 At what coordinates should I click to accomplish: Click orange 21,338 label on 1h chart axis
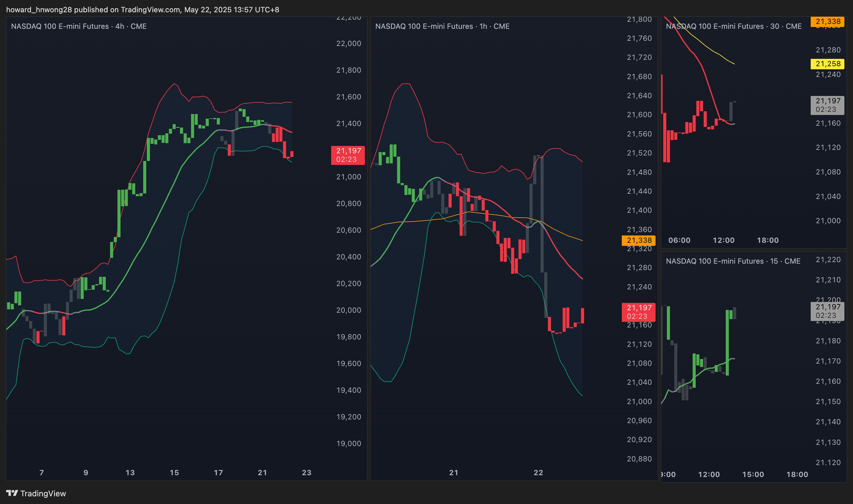(638, 240)
